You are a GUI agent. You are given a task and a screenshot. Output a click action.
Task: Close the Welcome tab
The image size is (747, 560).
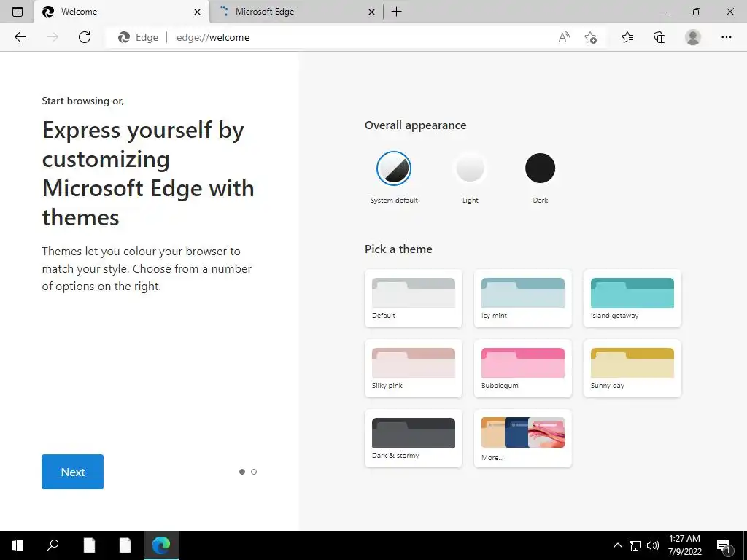point(197,12)
